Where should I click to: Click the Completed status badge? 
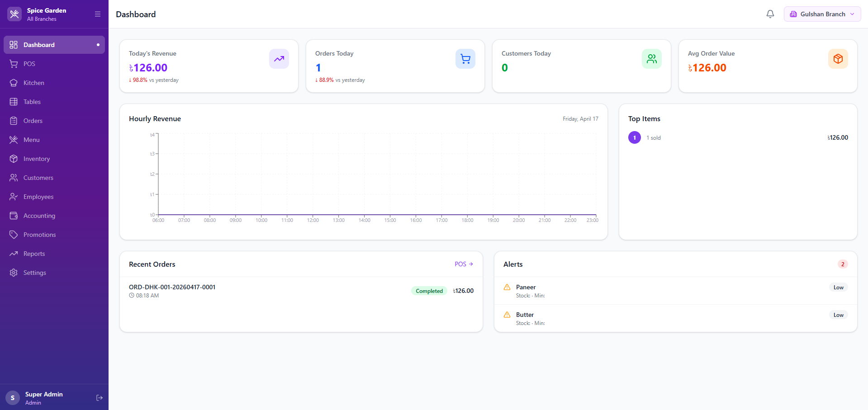(429, 291)
